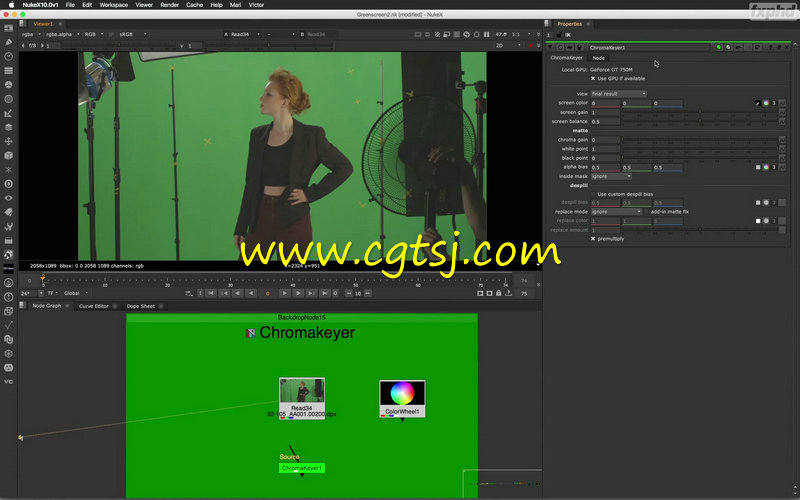Open the Channel nodes stacked-bars icon

pyautogui.click(x=8, y=70)
